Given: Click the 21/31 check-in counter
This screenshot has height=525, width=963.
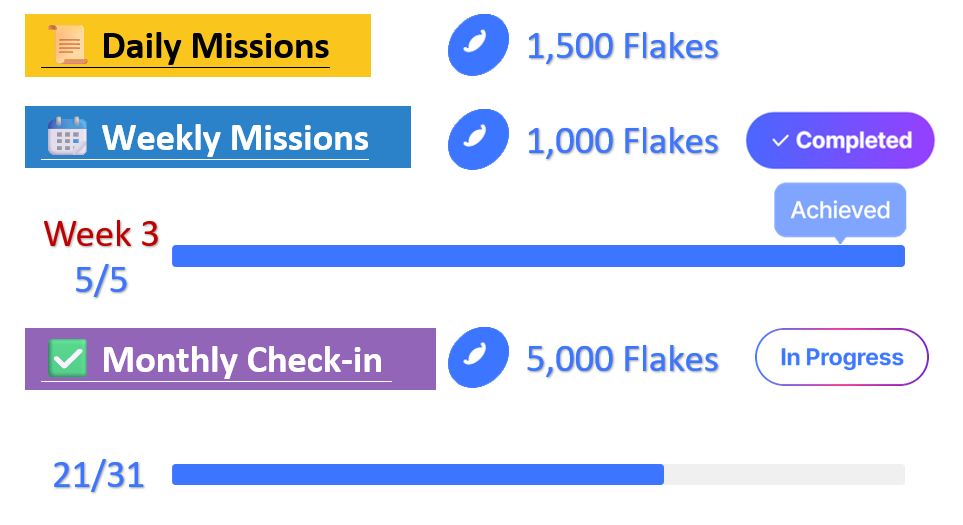Looking at the screenshot, I should (99, 475).
